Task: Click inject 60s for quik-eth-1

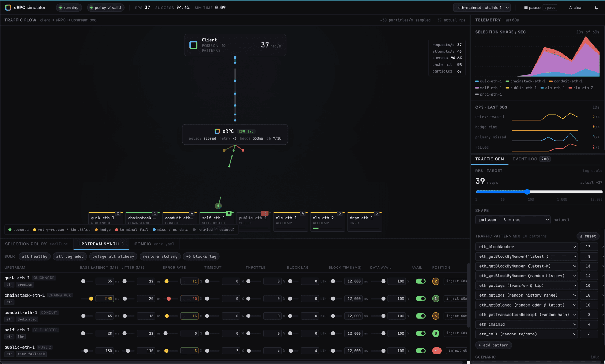Action: click(456, 281)
